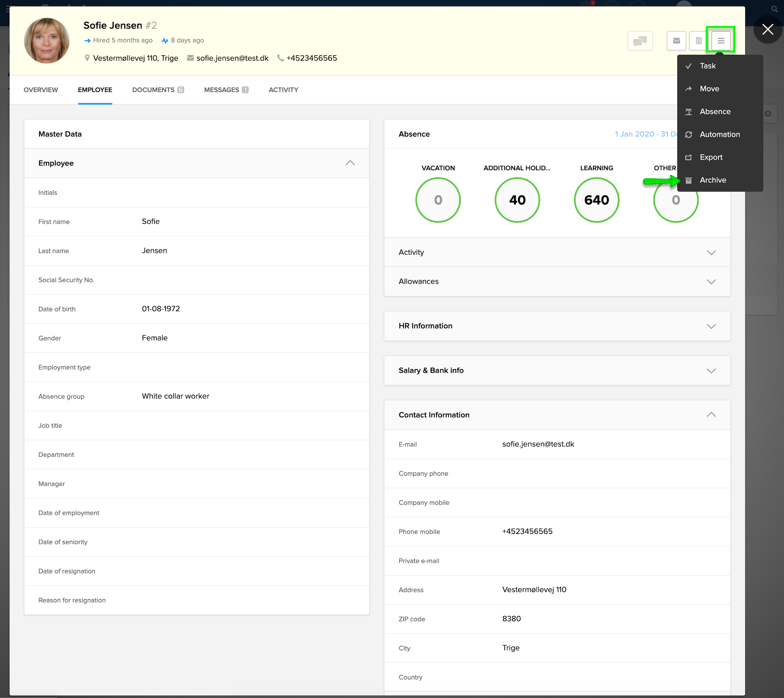Collapse the Employee section
This screenshot has height=698, width=784.
(x=350, y=163)
